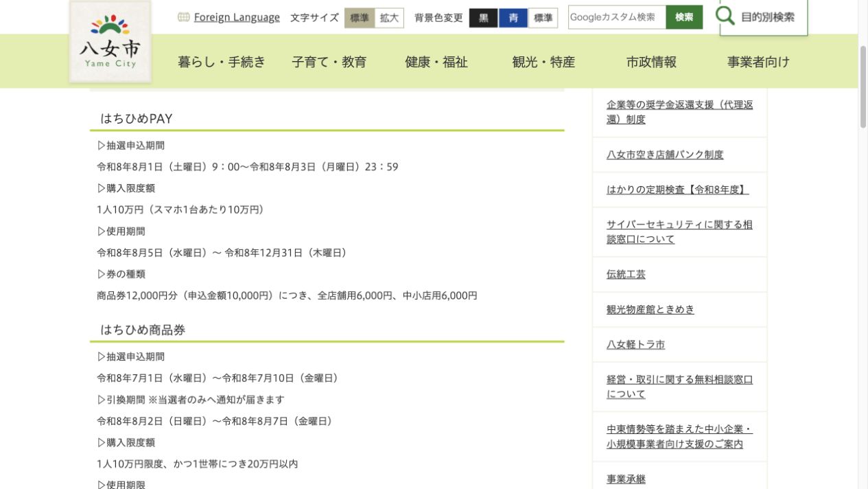Click the はちひめPAY heading

[137, 119]
